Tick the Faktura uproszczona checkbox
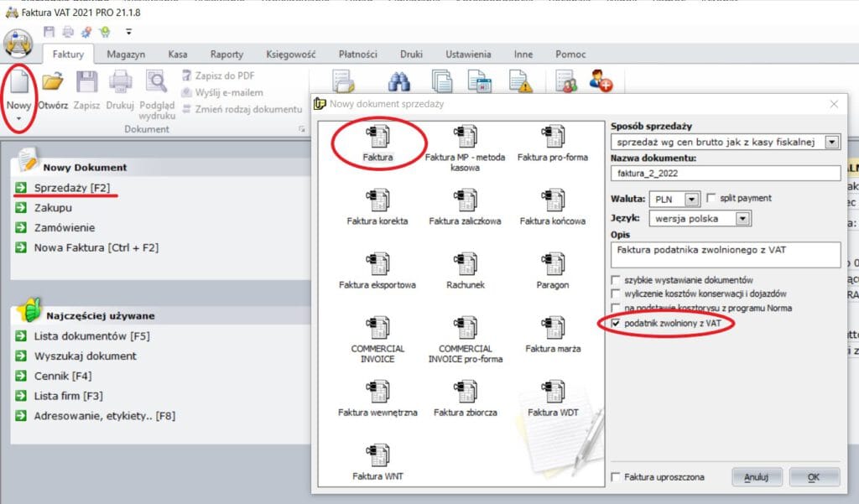 [x=617, y=477]
